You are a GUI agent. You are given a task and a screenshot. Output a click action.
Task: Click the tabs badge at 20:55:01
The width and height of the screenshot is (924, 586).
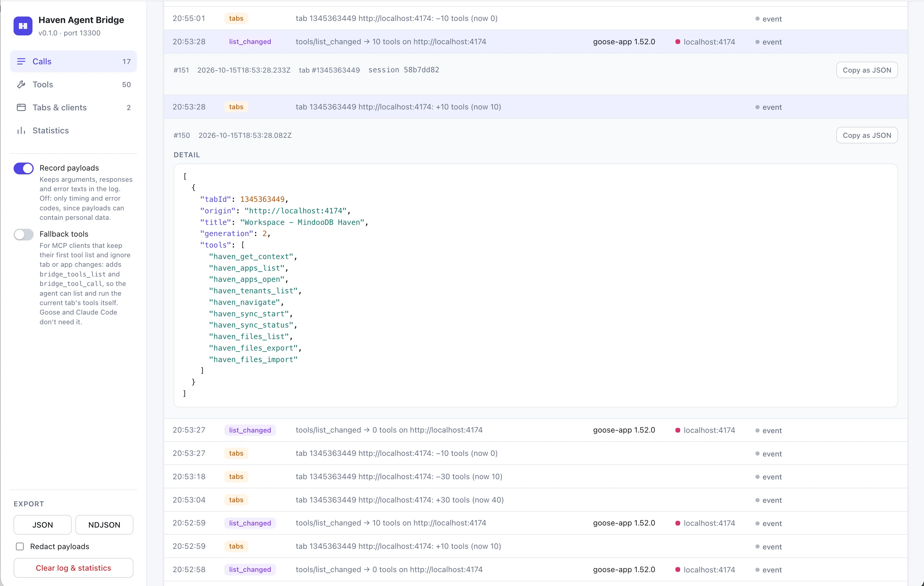(x=236, y=18)
